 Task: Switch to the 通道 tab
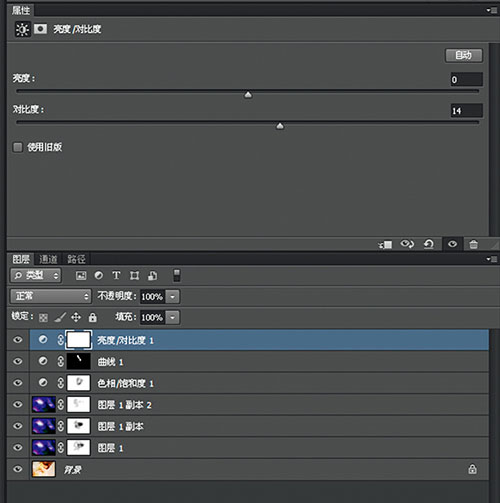click(48, 259)
